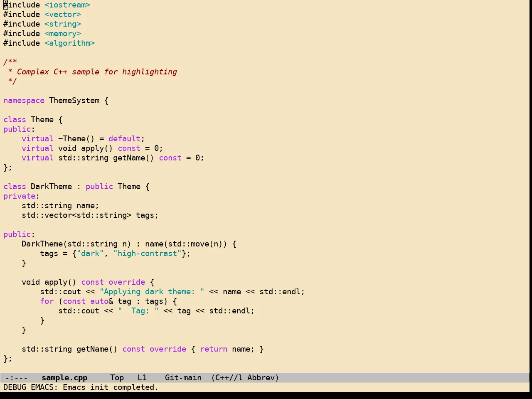The height and width of the screenshot is (399, 532).
Task: Click the "high-contrast" string literal
Action: click(148, 254)
